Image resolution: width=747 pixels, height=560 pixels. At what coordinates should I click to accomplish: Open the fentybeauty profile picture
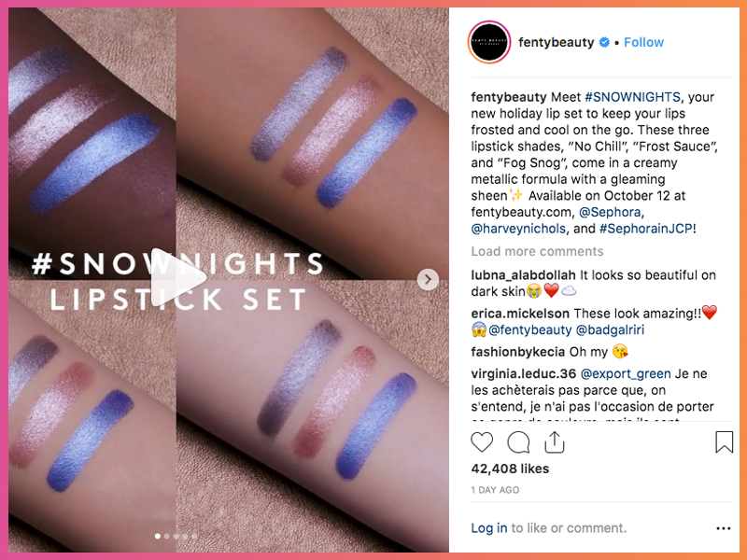pos(489,42)
